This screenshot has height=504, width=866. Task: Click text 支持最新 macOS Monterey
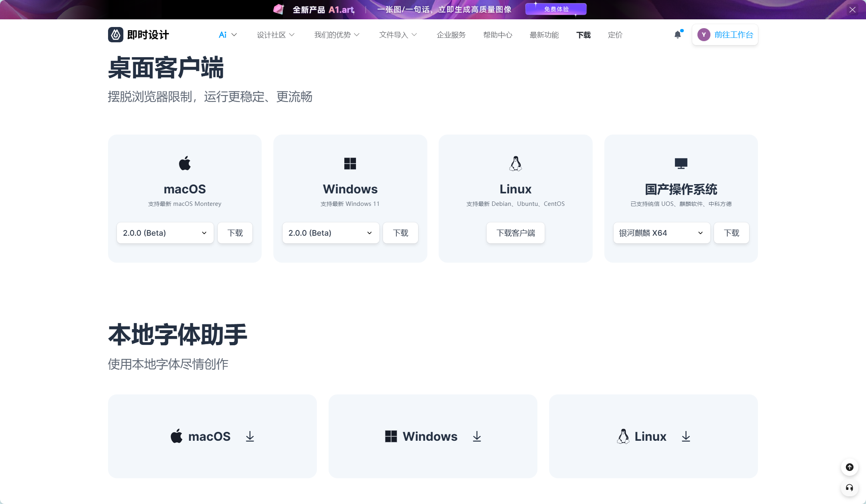(185, 204)
